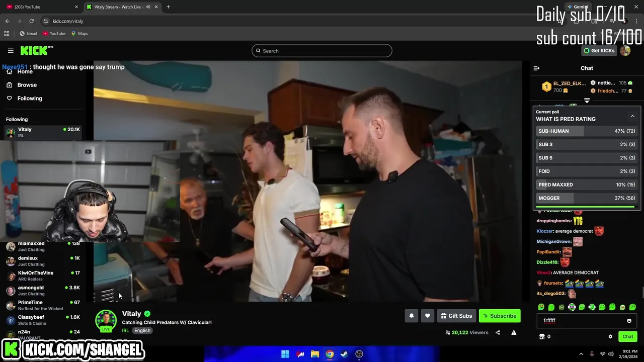The height and width of the screenshot is (362, 644).
Task: Open PrimeTime's channel in the sidebar
Action: coord(43,305)
